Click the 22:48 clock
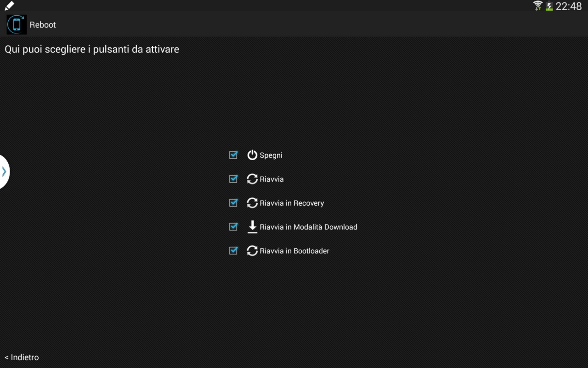 [x=568, y=6]
